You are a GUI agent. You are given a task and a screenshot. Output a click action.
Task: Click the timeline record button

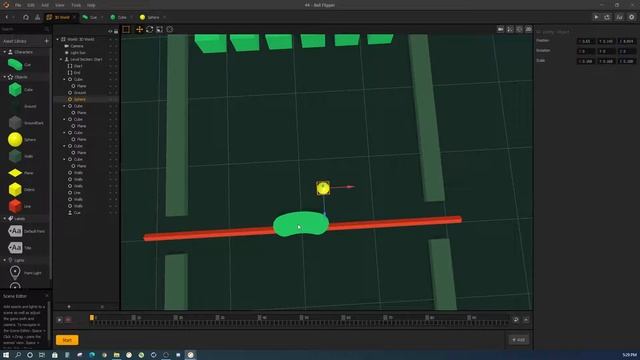68,320
